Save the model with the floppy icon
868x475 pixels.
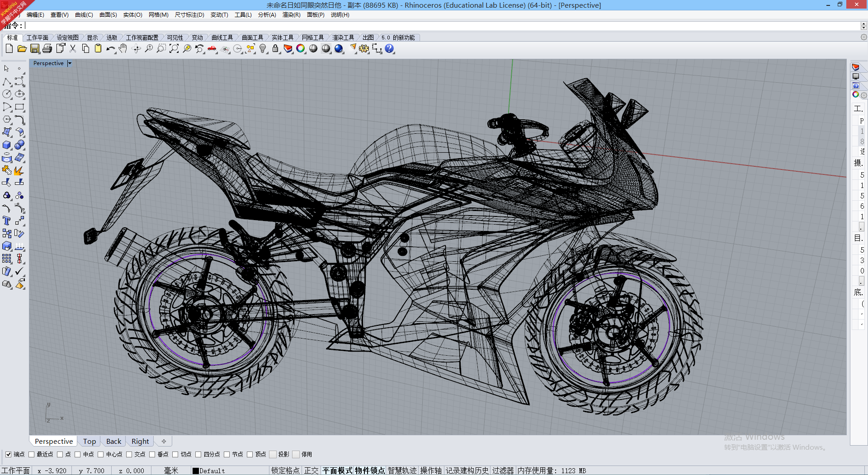point(35,48)
